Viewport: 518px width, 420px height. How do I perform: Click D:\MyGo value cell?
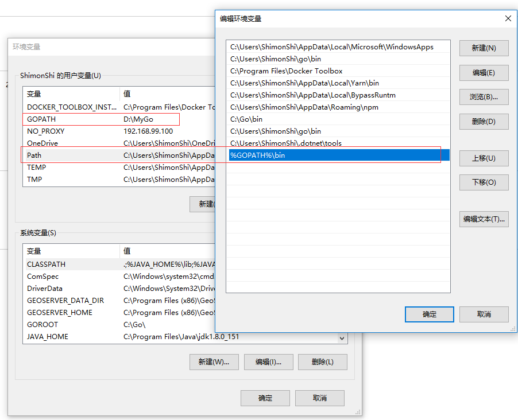tap(138, 119)
